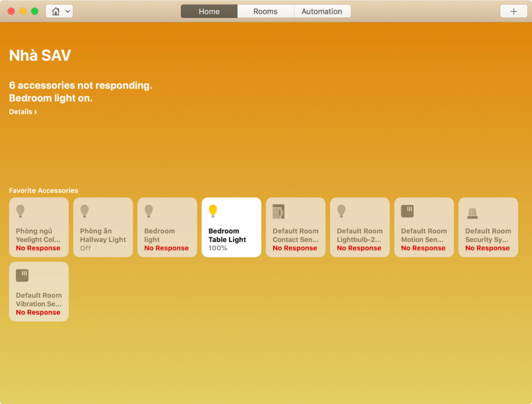532x404 pixels.
Task: Click bulb icon on Phòng ngủ Yeelight tile
Action: tap(20, 211)
